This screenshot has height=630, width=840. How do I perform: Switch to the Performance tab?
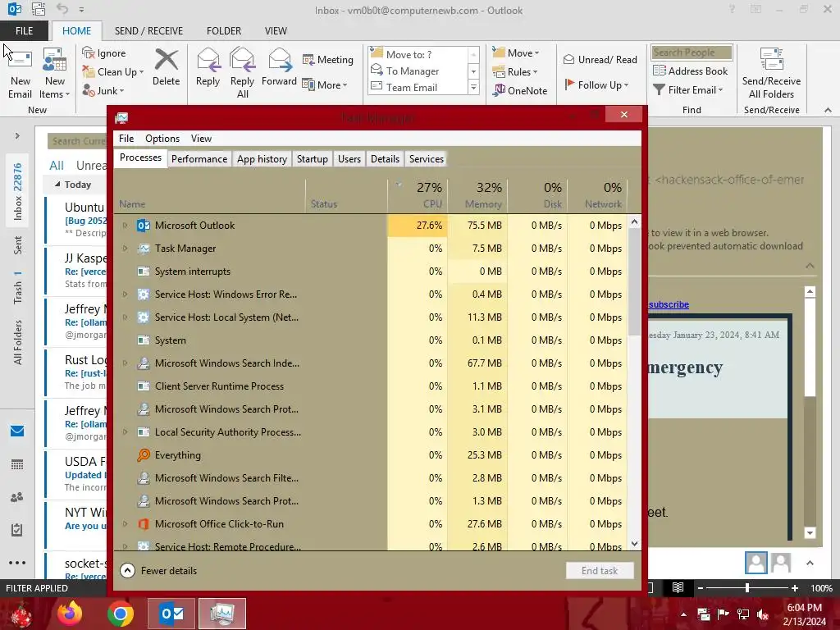(x=199, y=159)
